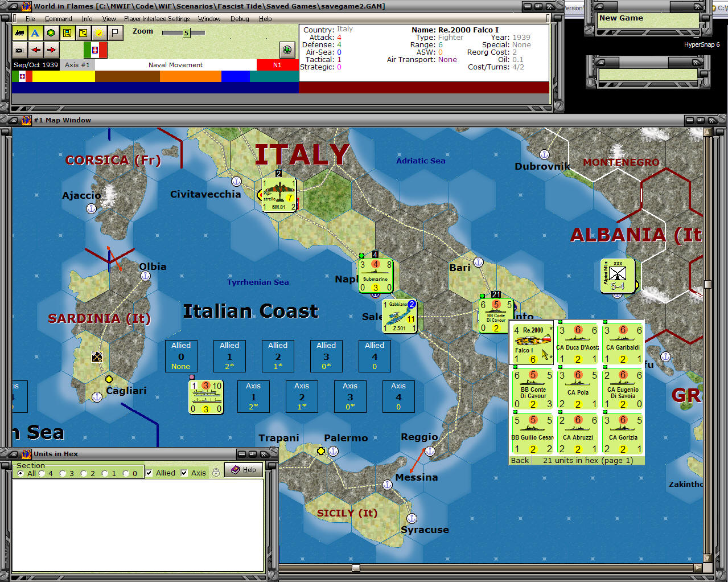Click the rail movement train icon
This screenshot has width=728, height=582.
tap(19, 33)
